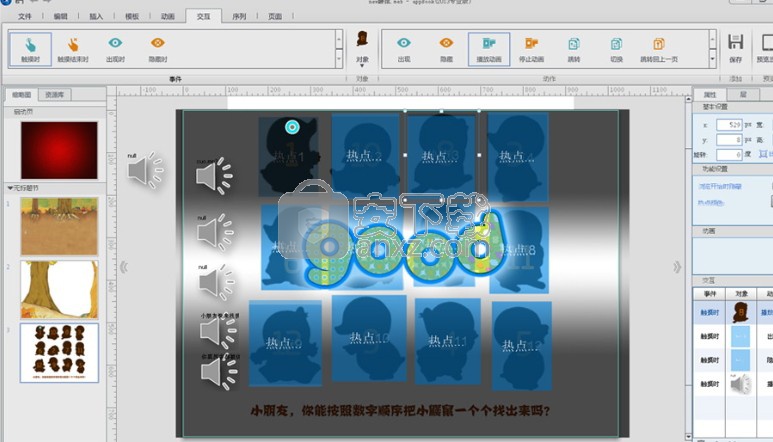
Task: Select page 1 thumbnail with brown ground
Action: click(59, 226)
